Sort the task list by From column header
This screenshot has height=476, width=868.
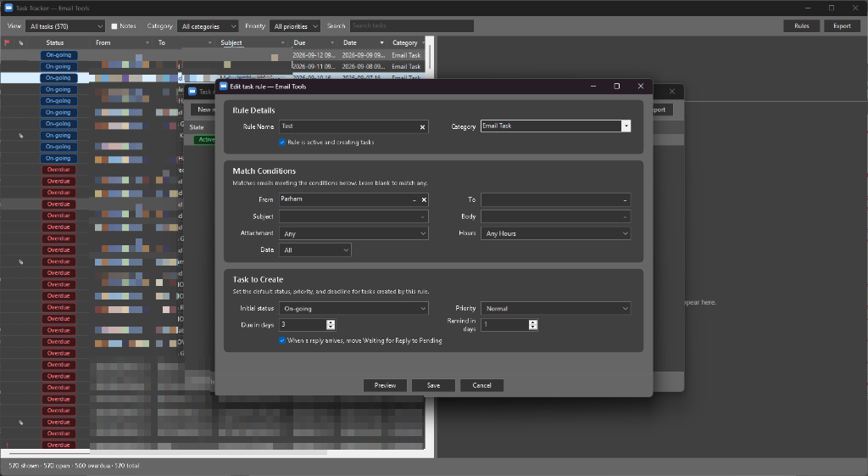103,42
